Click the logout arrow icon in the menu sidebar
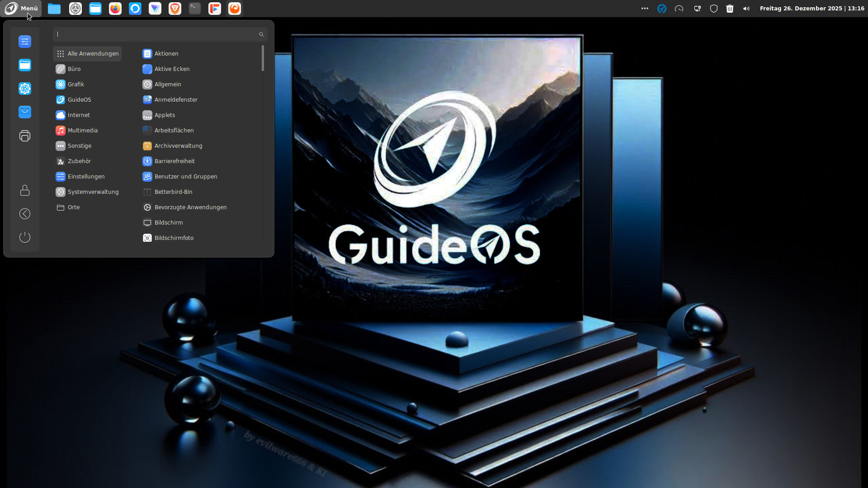Viewport: 868px width, 488px height. point(25,214)
